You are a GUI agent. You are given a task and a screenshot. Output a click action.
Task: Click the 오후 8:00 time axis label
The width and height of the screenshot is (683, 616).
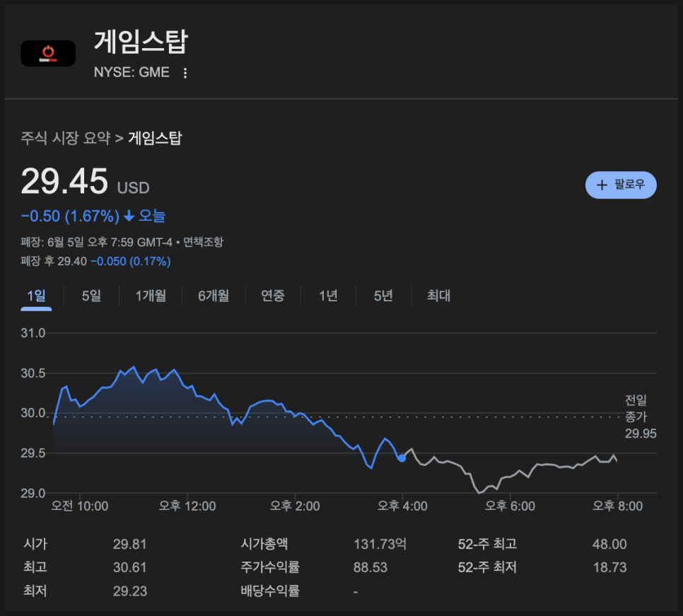[x=618, y=506]
